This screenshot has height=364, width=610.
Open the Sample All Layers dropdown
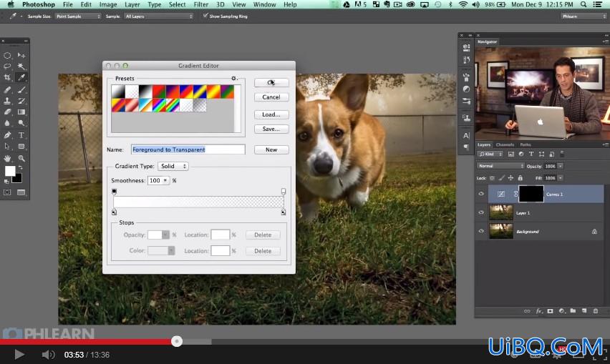(159, 16)
